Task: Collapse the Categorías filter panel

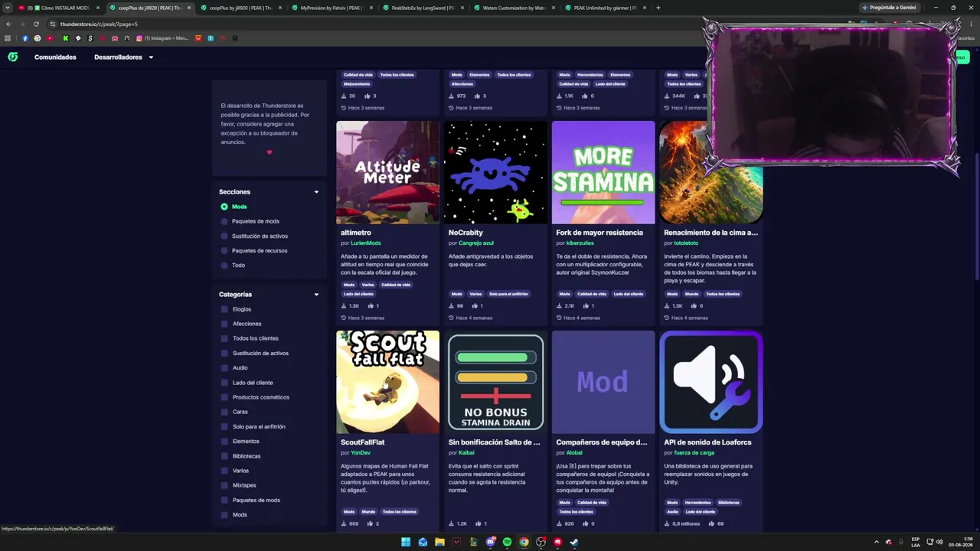Action: point(316,295)
